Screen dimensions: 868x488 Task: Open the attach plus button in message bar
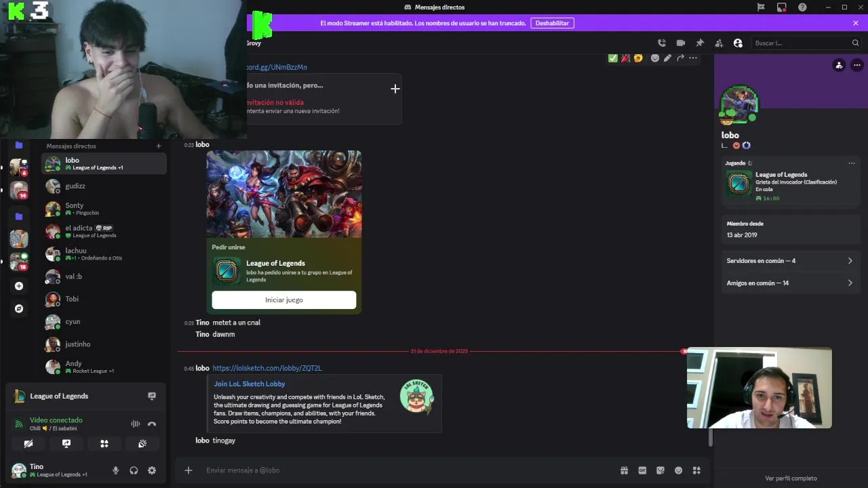[189, 470]
